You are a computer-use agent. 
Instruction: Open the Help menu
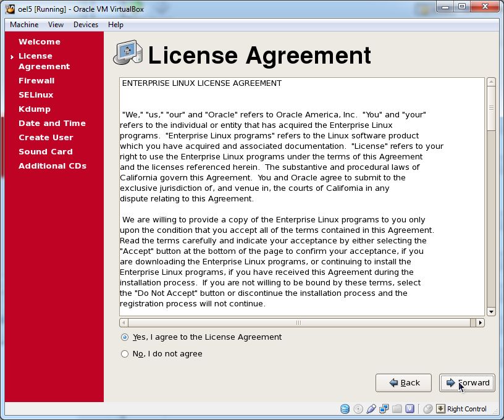[115, 25]
